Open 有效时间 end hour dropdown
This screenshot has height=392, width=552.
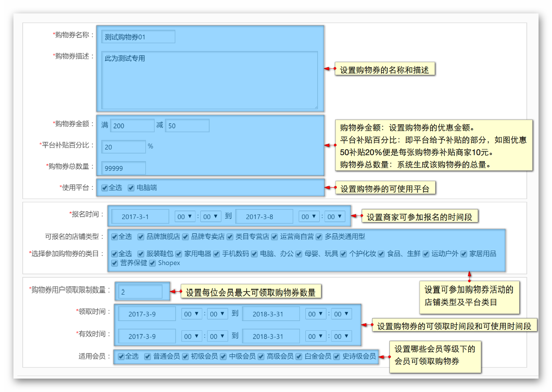[316, 336]
